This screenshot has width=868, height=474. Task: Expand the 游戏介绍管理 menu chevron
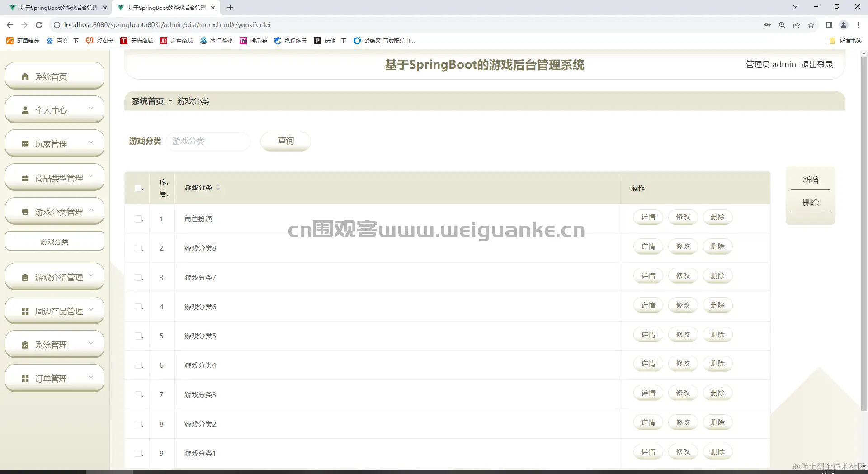point(91,275)
